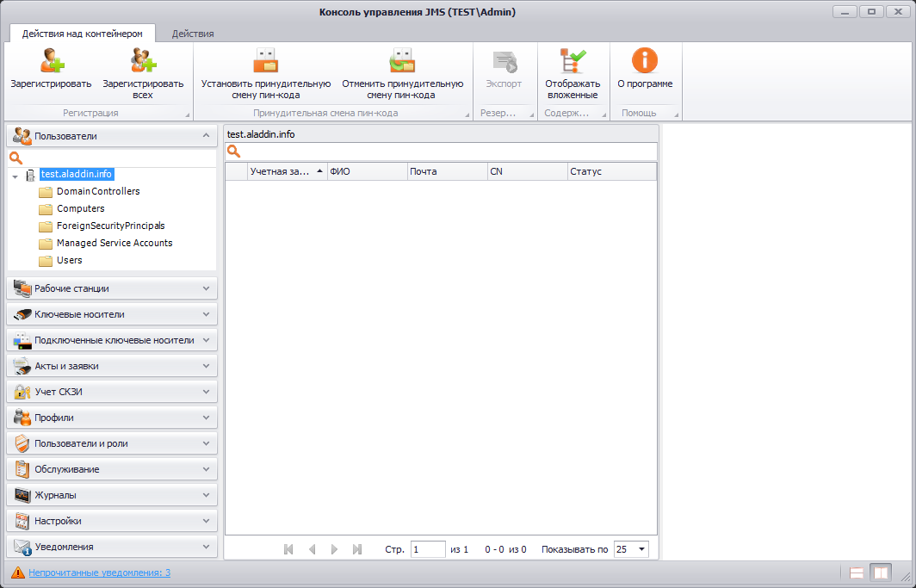Image resolution: width=916 pixels, height=588 pixels.
Task: Click the search icon above users table
Action: (x=233, y=152)
